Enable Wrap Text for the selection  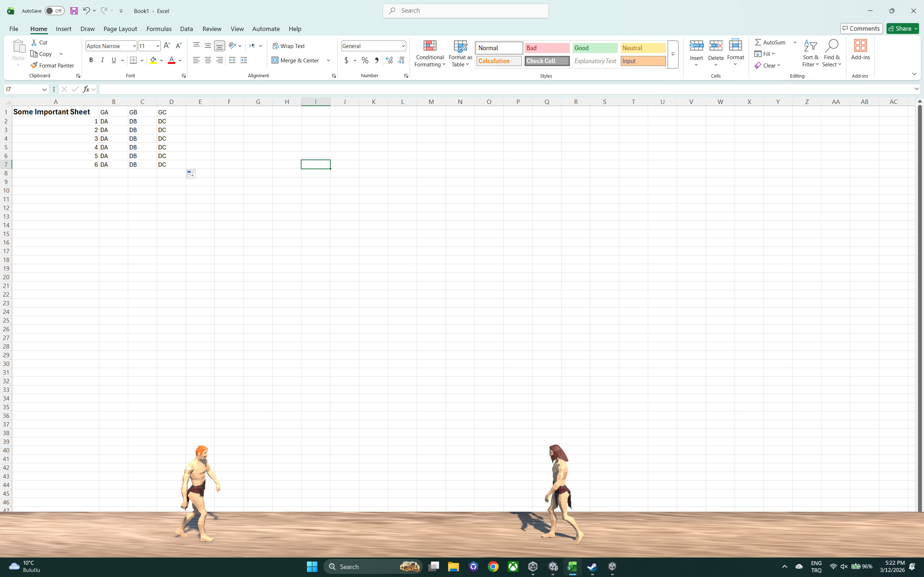288,45
